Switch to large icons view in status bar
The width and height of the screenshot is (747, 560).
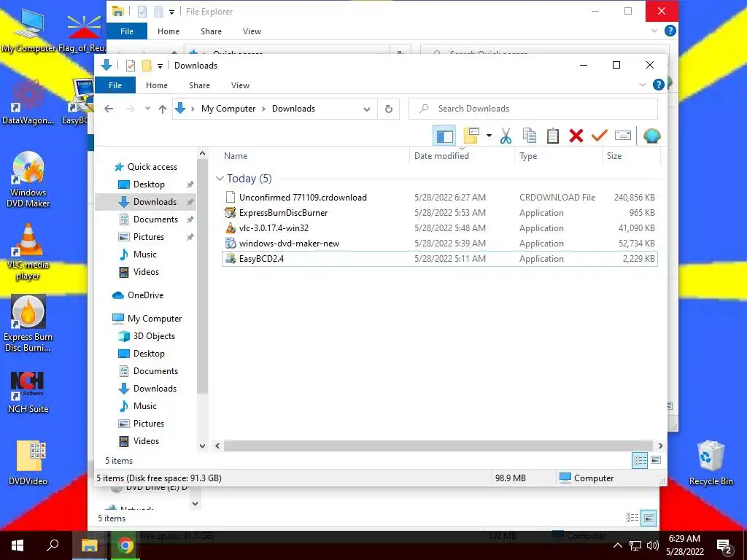[656, 460]
